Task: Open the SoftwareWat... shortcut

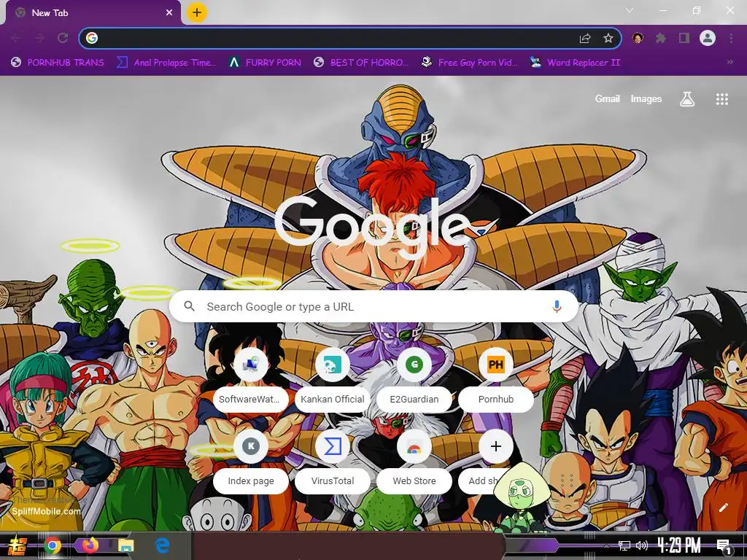Action: [x=251, y=379]
